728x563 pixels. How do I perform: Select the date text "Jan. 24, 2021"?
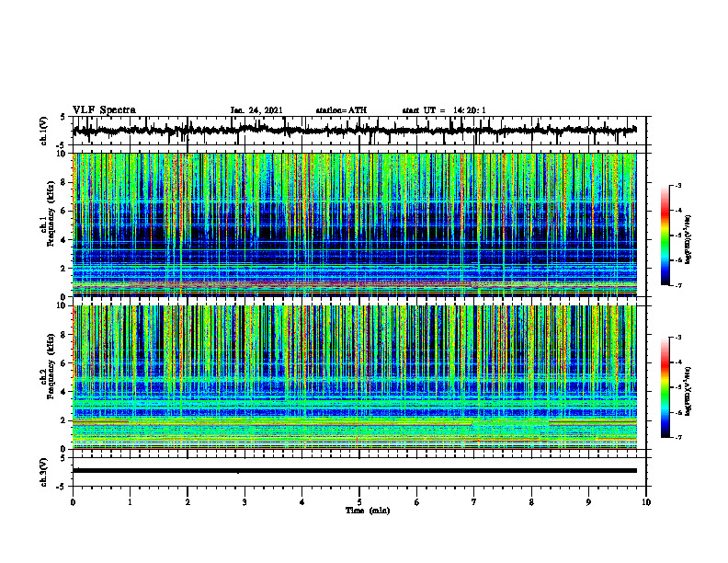(x=256, y=110)
